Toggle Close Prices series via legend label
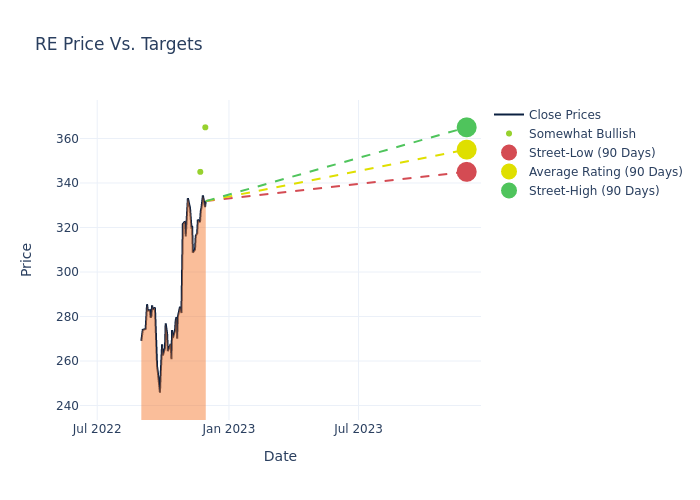The image size is (700, 500). 564,115
